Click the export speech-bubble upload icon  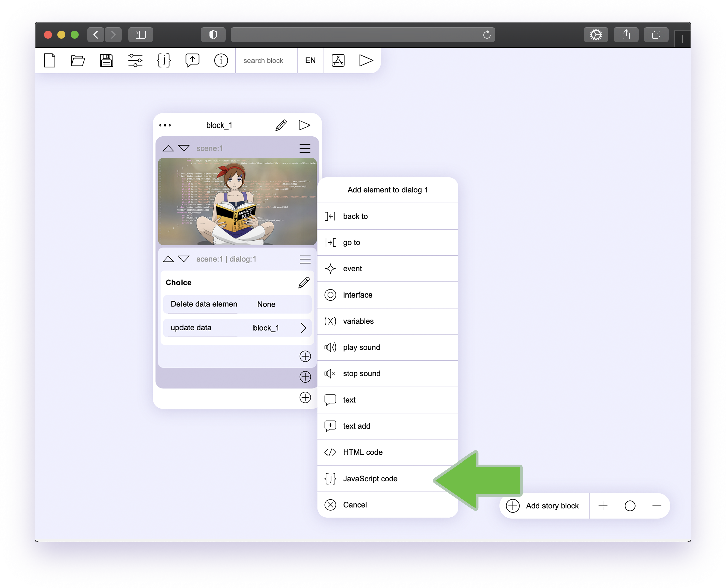192,61
